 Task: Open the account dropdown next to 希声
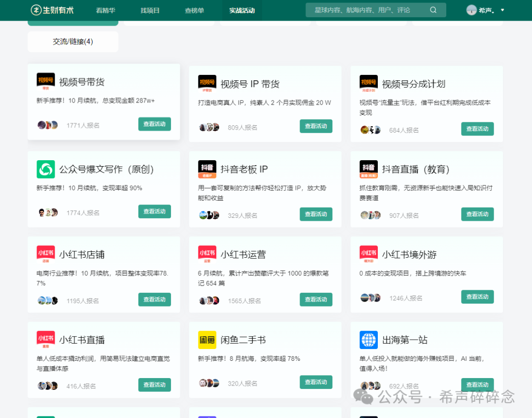(502, 10)
